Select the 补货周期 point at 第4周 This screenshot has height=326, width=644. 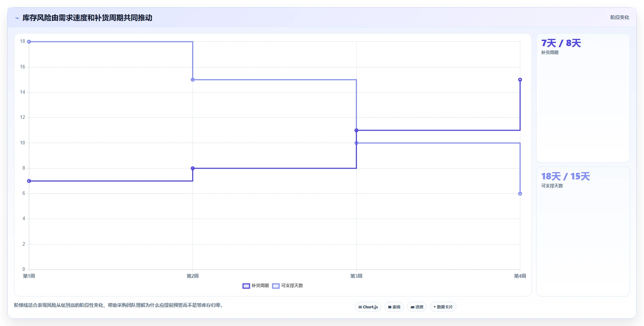[x=520, y=80]
